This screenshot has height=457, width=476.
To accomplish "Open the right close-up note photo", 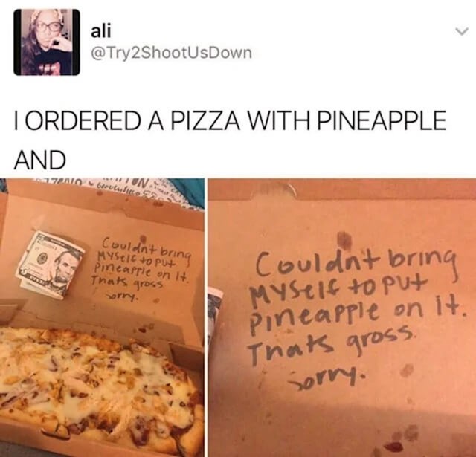I will (x=342, y=317).
